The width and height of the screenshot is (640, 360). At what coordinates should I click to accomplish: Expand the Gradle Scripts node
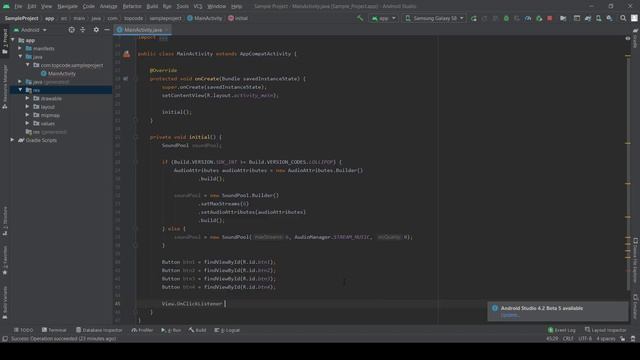point(13,140)
